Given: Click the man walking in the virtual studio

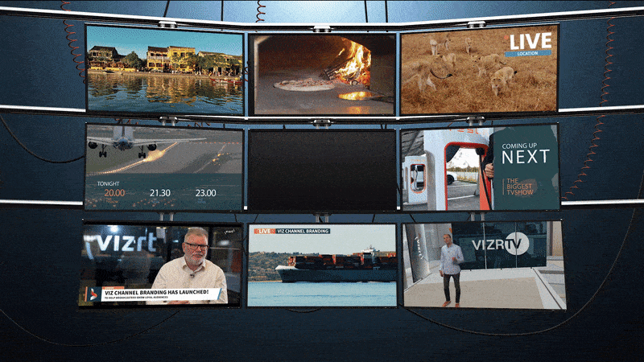Looking at the screenshot, I should click(452, 269).
